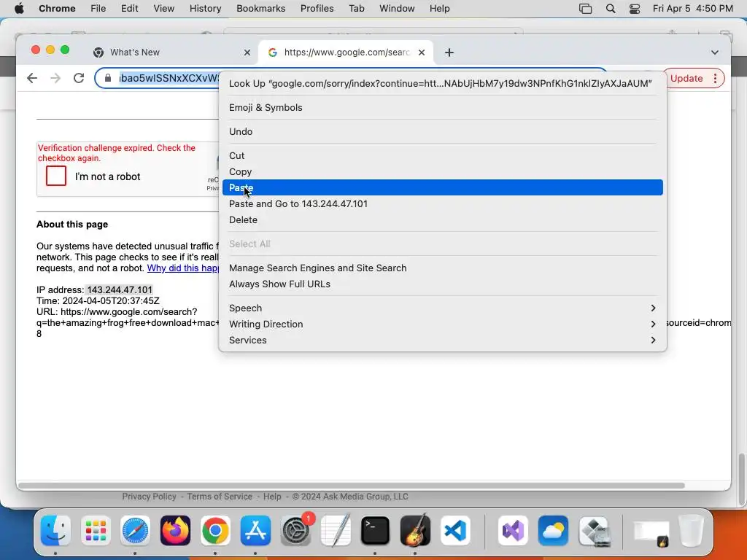Close the google.com search tab
Image resolution: width=747 pixels, height=560 pixels.
tap(421, 52)
